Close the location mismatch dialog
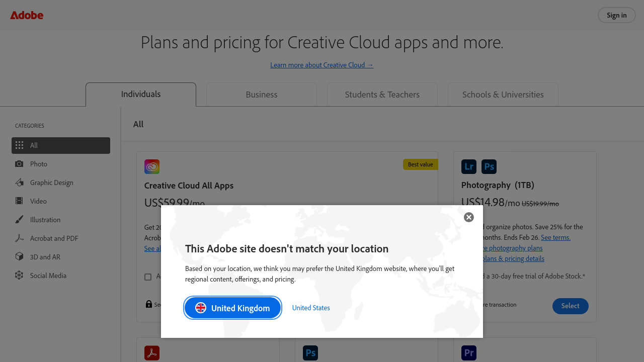The width and height of the screenshot is (644, 362). (x=468, y=217)
